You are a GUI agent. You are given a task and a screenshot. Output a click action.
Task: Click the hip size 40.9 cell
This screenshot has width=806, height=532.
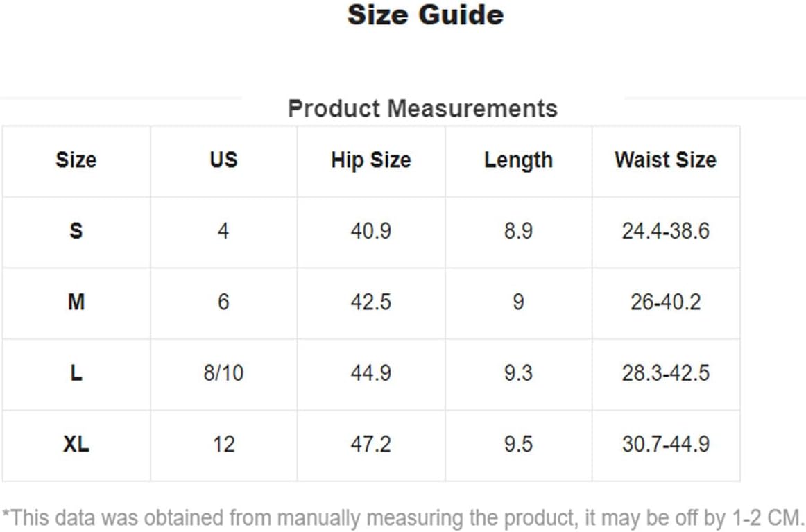click(x=371, y=231)
